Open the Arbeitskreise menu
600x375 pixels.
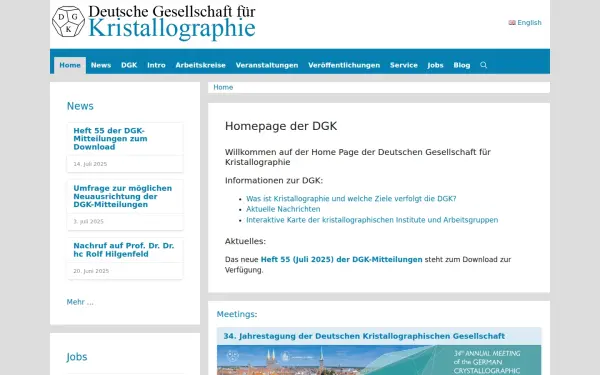click(201, 65)
